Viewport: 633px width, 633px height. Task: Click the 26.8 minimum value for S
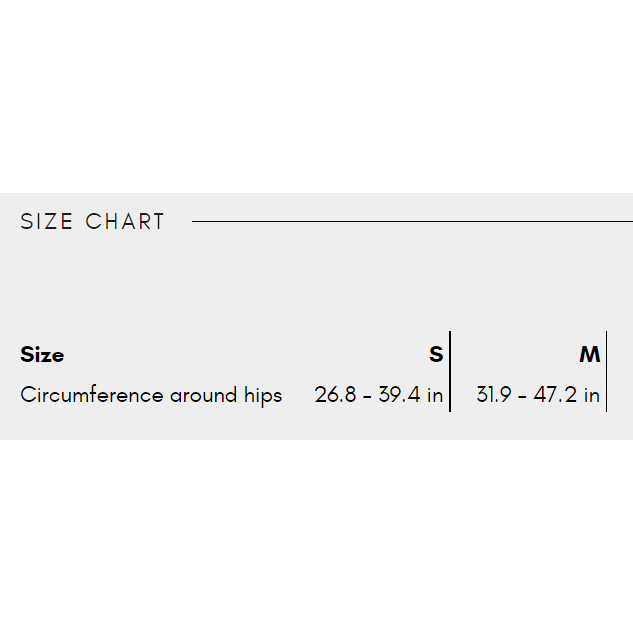[335, 395]
